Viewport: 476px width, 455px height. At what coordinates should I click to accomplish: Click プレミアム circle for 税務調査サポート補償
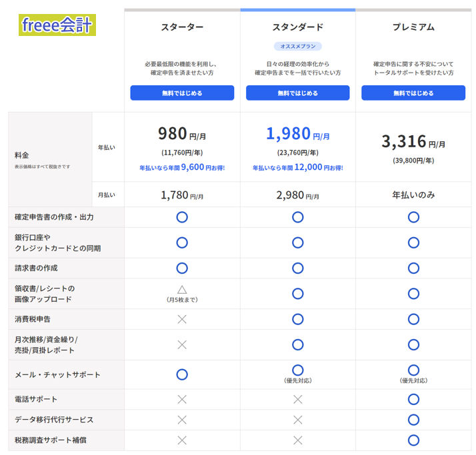pos(413,440)
